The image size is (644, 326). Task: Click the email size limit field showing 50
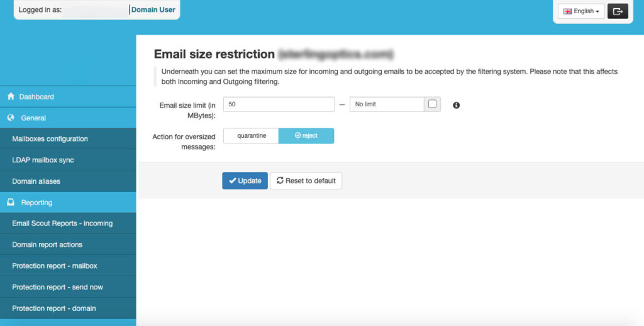click(x=279, y=104)
